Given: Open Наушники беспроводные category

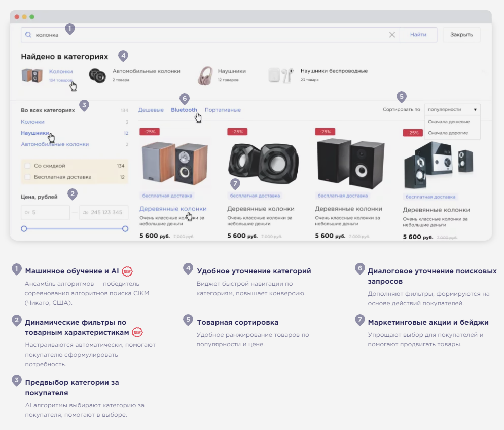Looking at the screenshot, I should click(x=334, y=71).
